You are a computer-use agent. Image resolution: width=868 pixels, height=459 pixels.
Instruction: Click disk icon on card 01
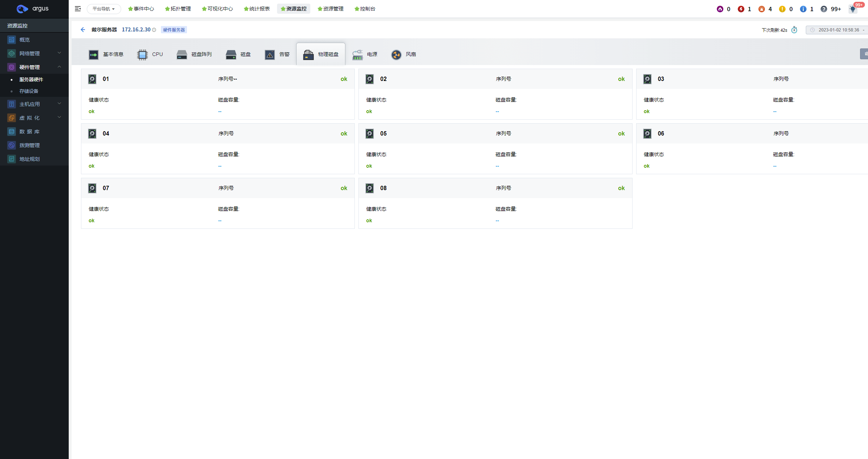[x=92, y=79]
